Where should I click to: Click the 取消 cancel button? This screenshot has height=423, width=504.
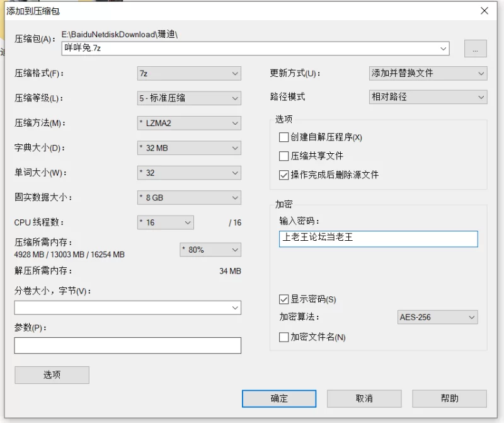(364, 399)
